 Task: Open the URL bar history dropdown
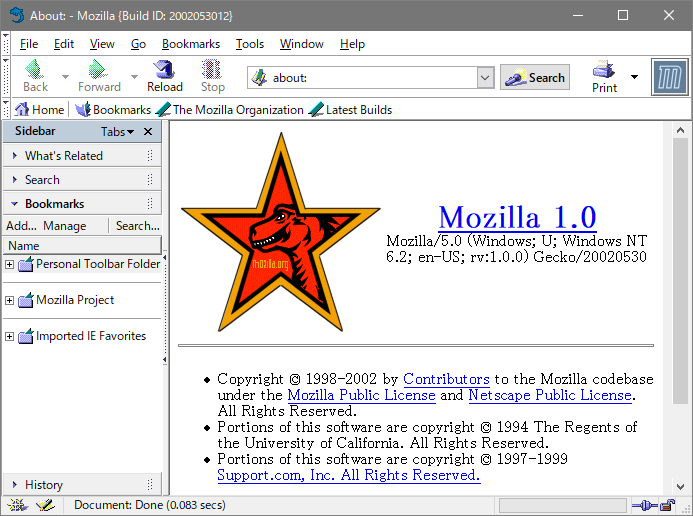click(x=485, y=78)
